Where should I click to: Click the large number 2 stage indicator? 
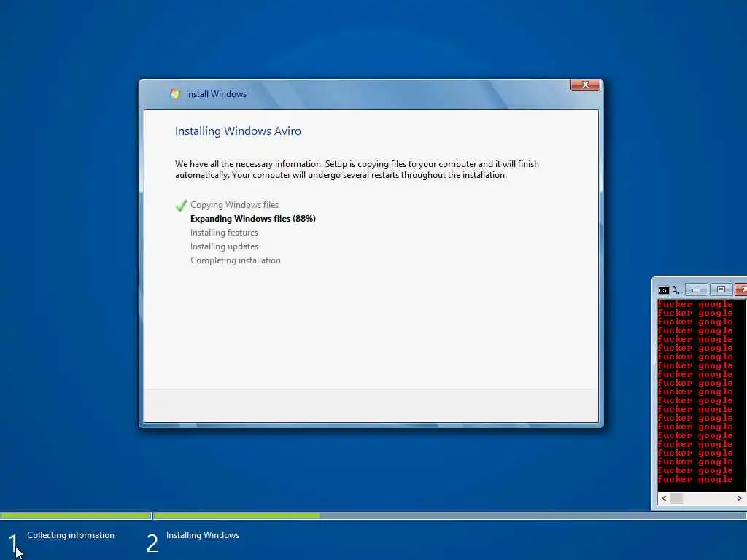(152, 543)
